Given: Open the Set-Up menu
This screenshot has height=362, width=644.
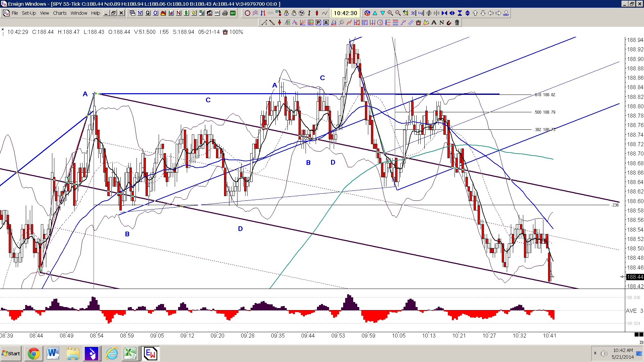Looking at the screenshot, I should click(29, 13).
